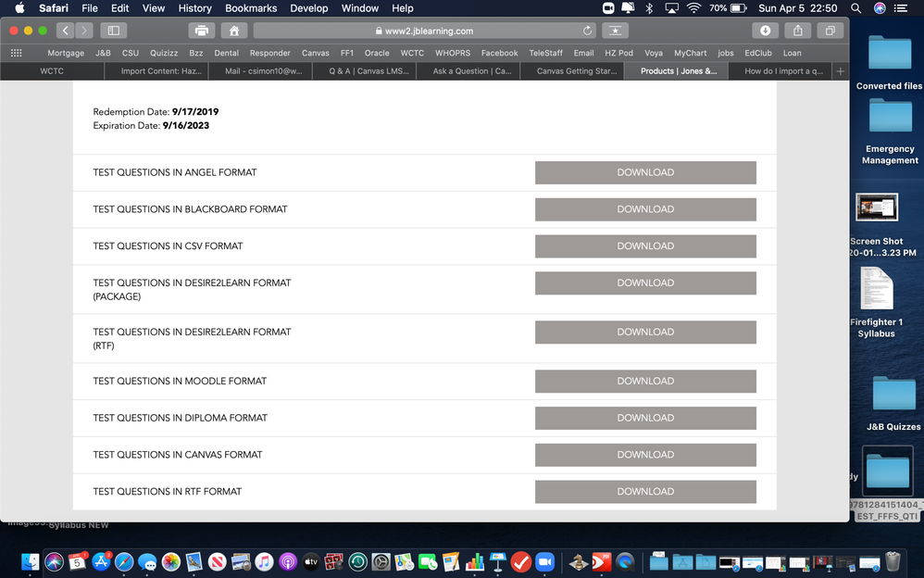
Task: Click the print icon in toolbar
Action: tap(202, 31)
